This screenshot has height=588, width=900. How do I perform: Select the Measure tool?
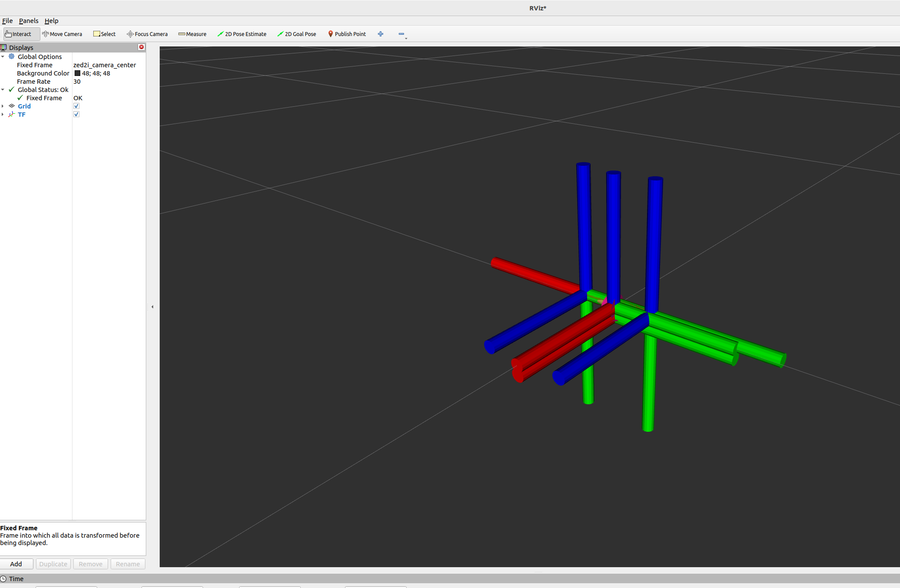point(192,34)
